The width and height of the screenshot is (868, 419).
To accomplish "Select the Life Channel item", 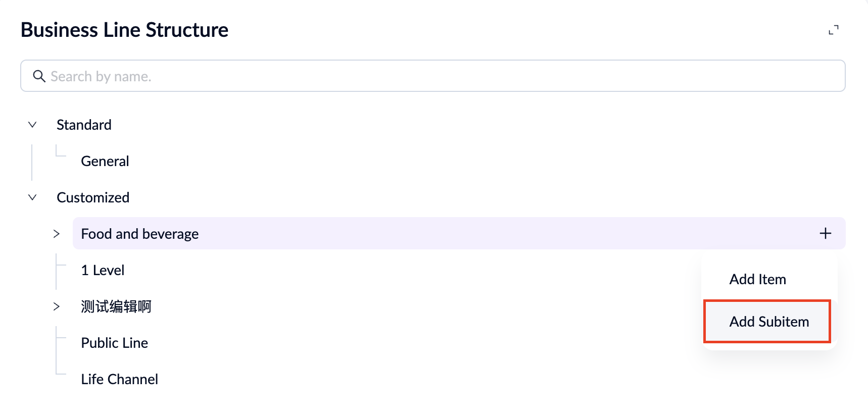I will [x=119, y=379].
